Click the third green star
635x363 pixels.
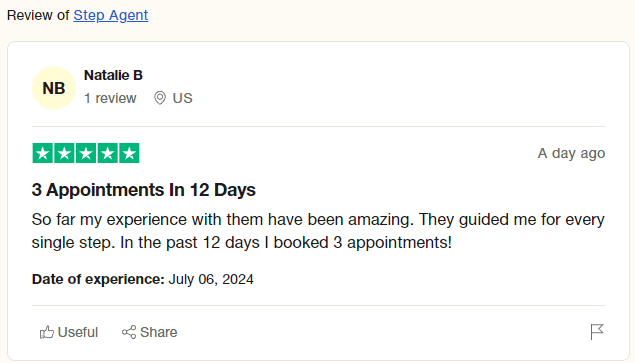86,153
